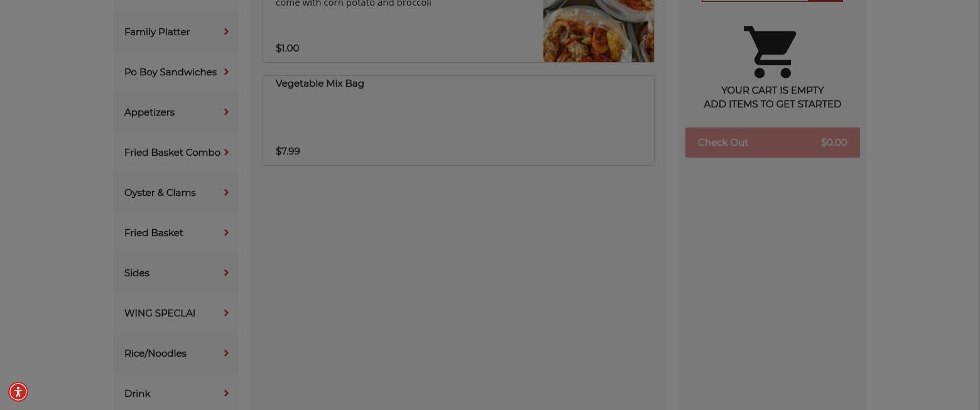Open the Family Platter category
980x410 pixels.
(x=176, y=32)
